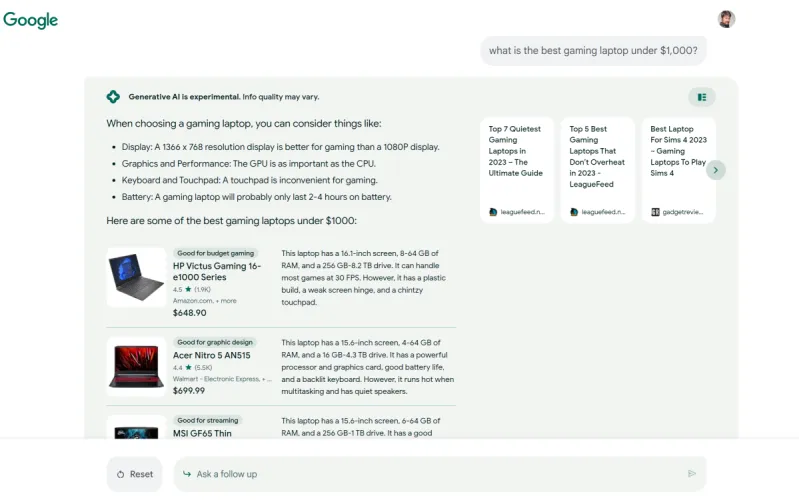Screen dimensions: 799x500
Task: Click the Generative AI sparkle icon
Action: pyautogui.click(x=113, y=97)
